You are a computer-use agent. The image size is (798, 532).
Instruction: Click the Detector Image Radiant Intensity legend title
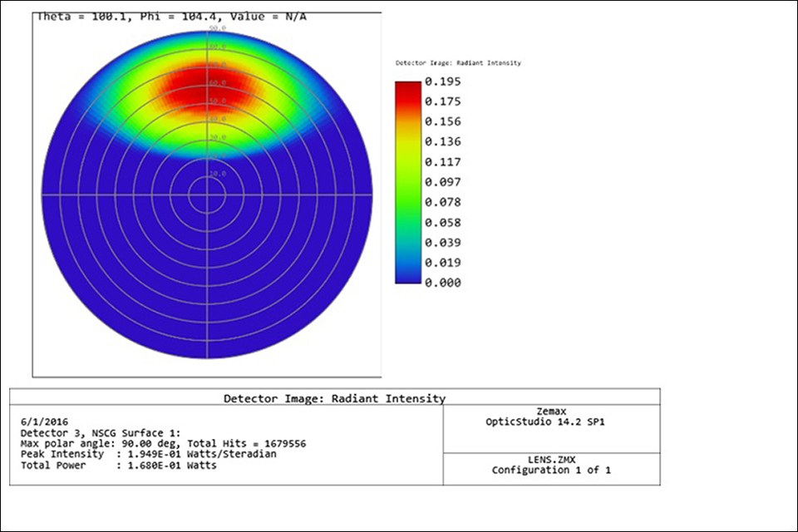tap(459, 62)
